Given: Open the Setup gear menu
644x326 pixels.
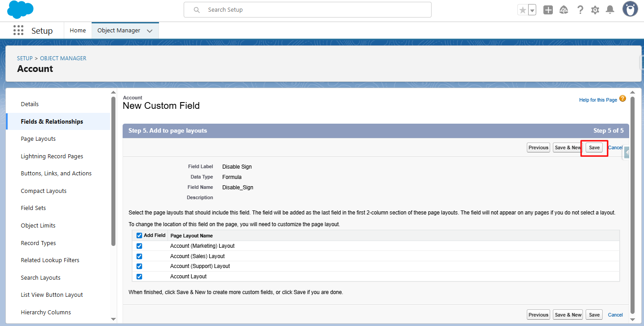Looking at the screenshot, I should click(595, 10).
